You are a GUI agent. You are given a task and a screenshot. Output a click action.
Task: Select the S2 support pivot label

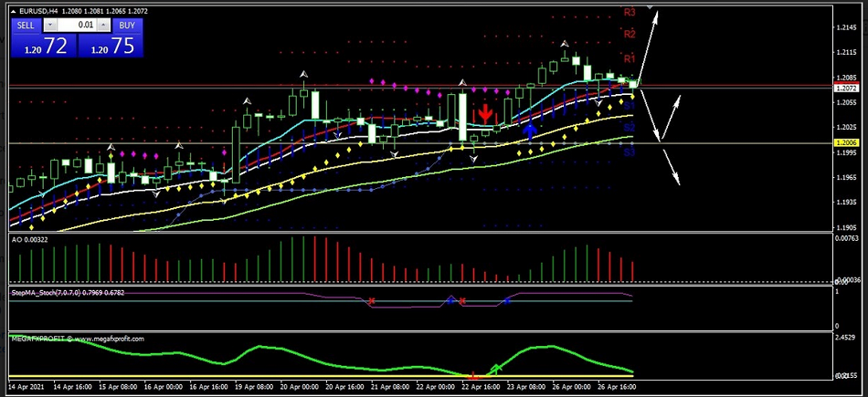coord(630,129)
